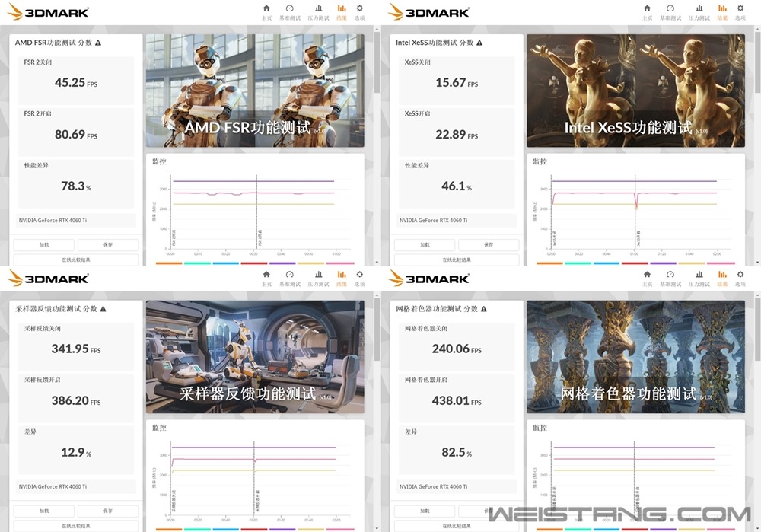Click 保存 button in 采样器反馈 window

click(108, 511)
